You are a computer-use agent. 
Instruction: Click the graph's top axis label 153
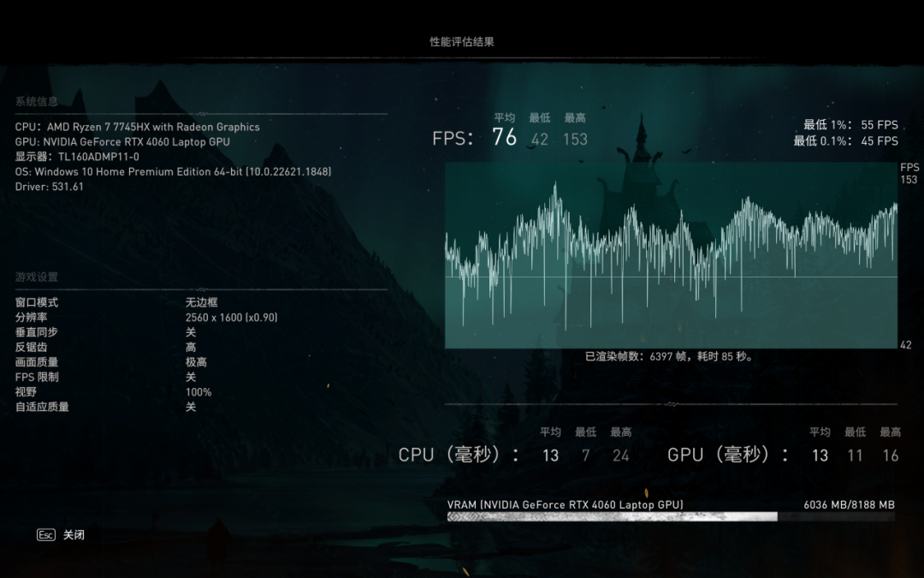point(909,180)
